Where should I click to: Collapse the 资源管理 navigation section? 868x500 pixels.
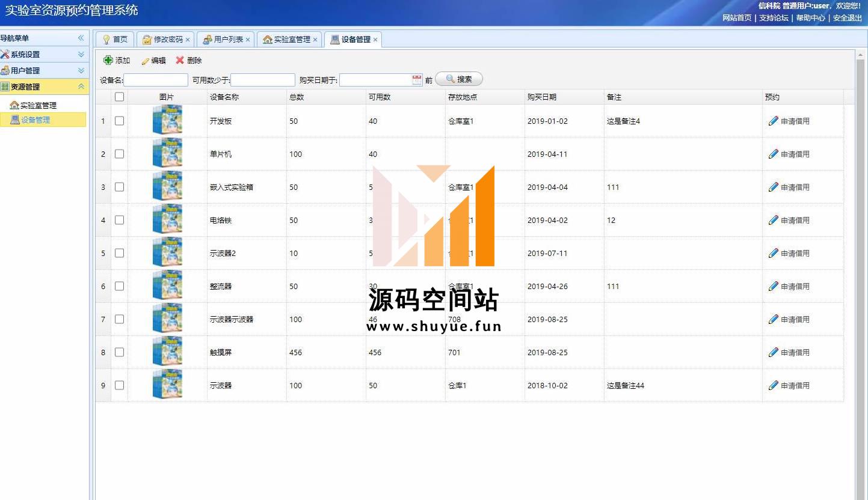coord(81,87)
